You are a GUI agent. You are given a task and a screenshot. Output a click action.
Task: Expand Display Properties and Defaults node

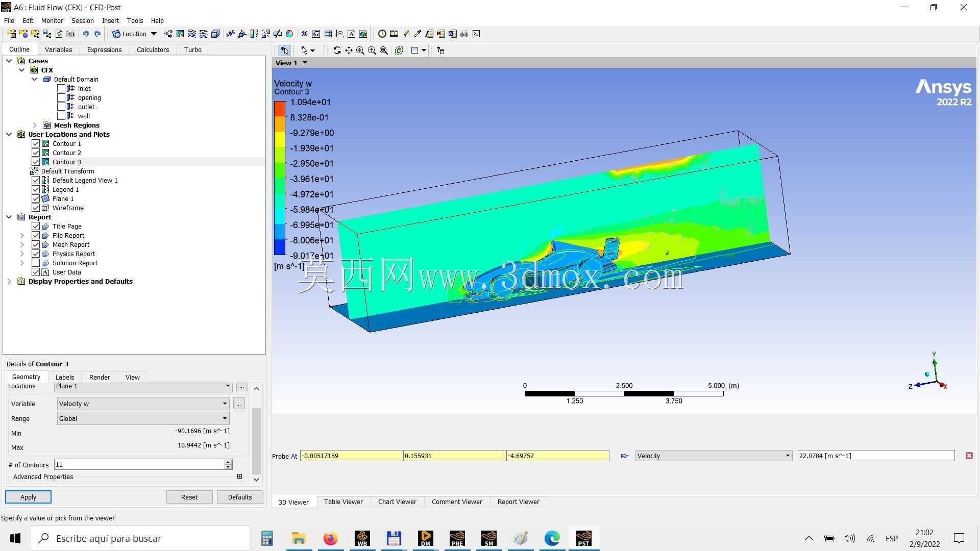[x=9, y=281]
